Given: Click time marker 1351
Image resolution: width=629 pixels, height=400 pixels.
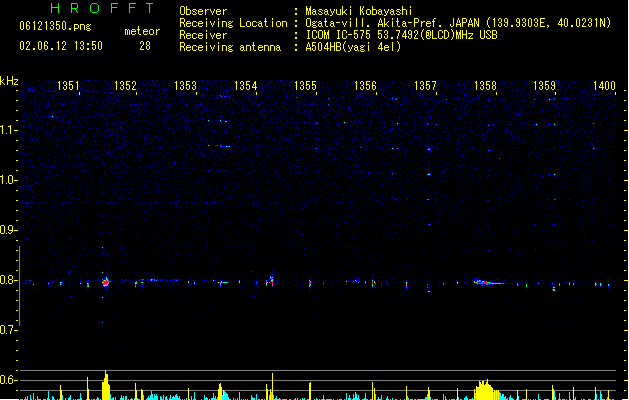Looking at the screenshot, I should point(69,86).
